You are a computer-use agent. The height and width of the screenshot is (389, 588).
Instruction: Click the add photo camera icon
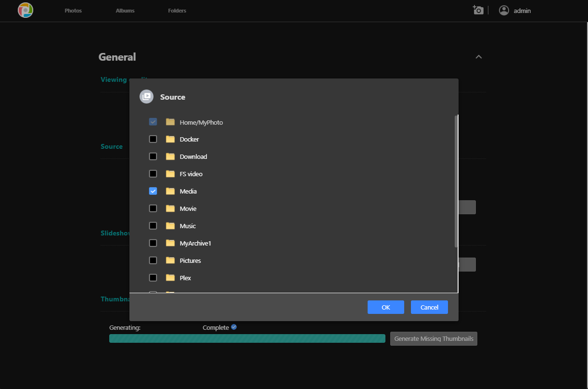[x=478, y=10]
